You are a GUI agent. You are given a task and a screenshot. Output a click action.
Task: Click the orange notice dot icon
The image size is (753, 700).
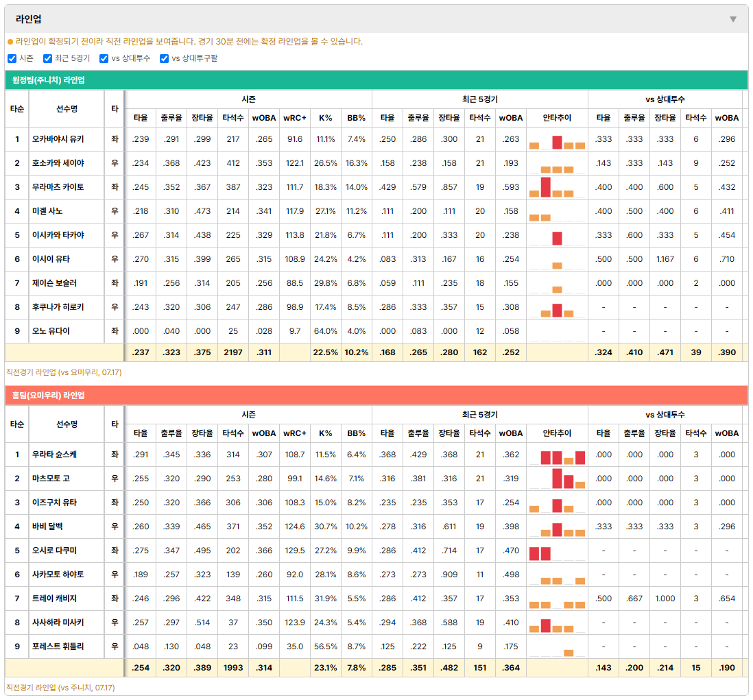click(10, 42)
